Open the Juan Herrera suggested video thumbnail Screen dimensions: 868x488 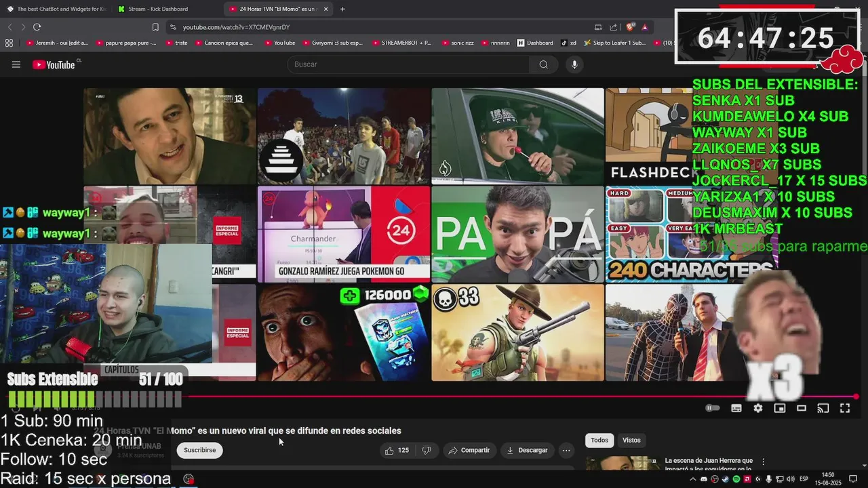coord(623,464)
